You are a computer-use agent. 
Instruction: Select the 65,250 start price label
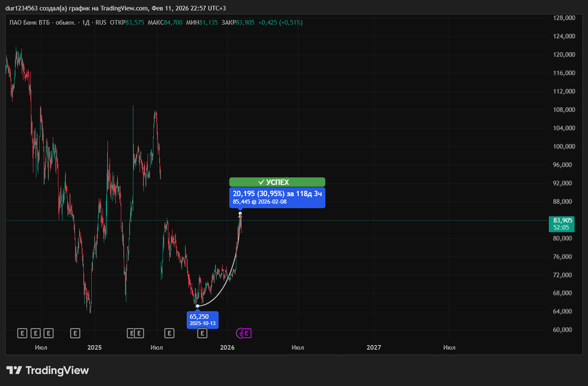(203, 320)
